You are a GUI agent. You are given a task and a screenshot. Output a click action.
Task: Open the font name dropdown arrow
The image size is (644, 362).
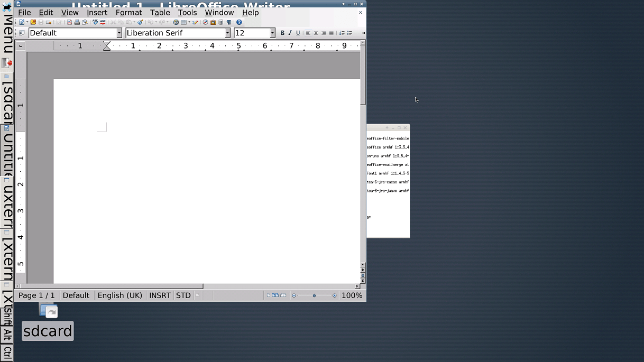228,33
